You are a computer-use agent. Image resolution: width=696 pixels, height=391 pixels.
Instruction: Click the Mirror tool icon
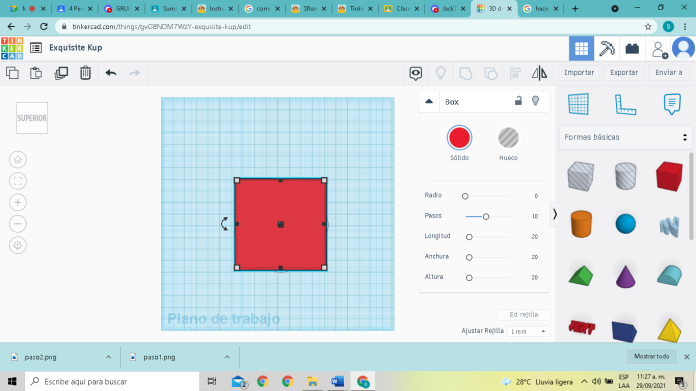[x=539, y=73]
